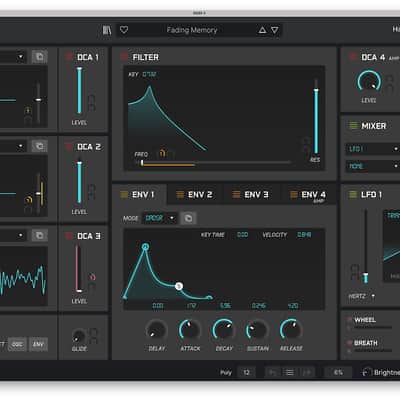Favorite the preset with the heart icon
Viewport: 400px width, 400px height.
(124, 30)
